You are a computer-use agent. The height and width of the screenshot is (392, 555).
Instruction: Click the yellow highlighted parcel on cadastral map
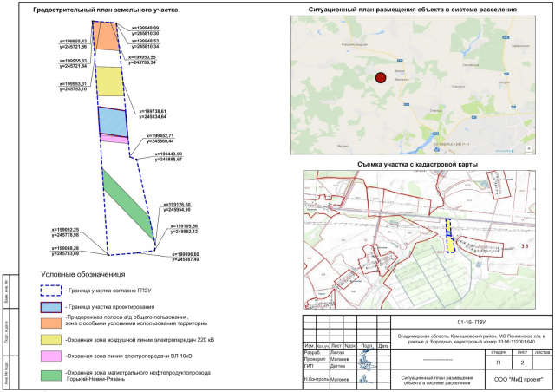click(x=449, y=236)
